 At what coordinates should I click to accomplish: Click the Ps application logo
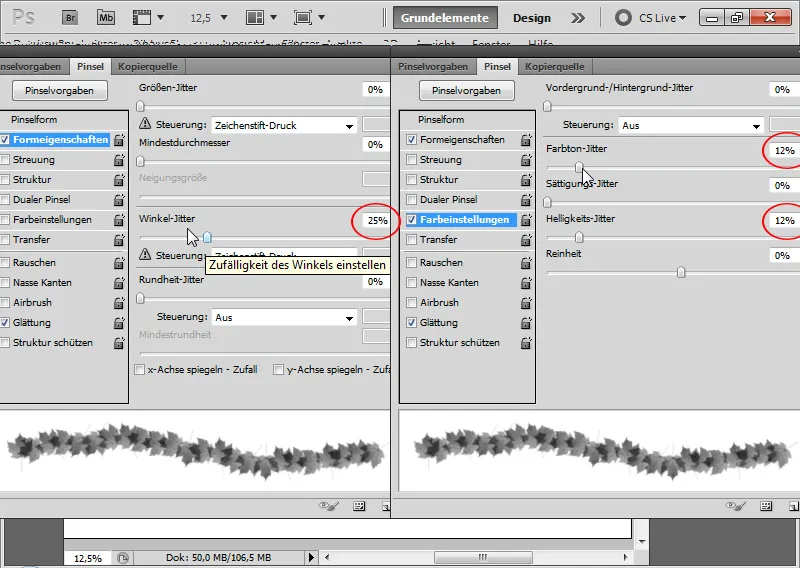click(x=23, y=17)
